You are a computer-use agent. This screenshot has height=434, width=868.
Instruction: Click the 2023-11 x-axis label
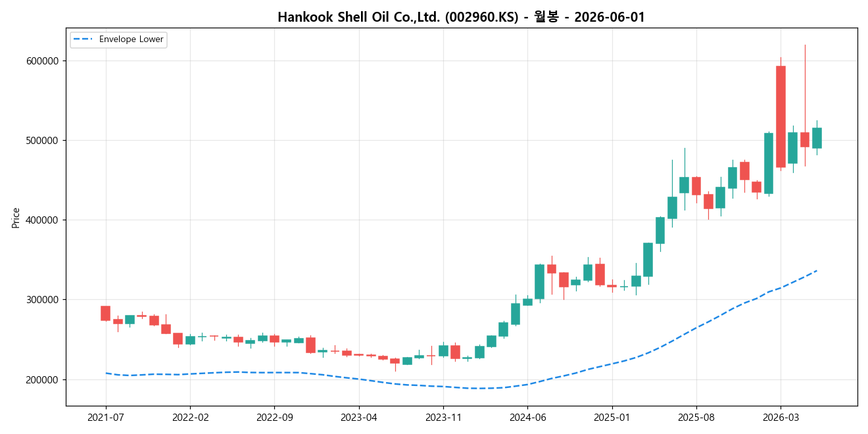click(x=443, y=417)
